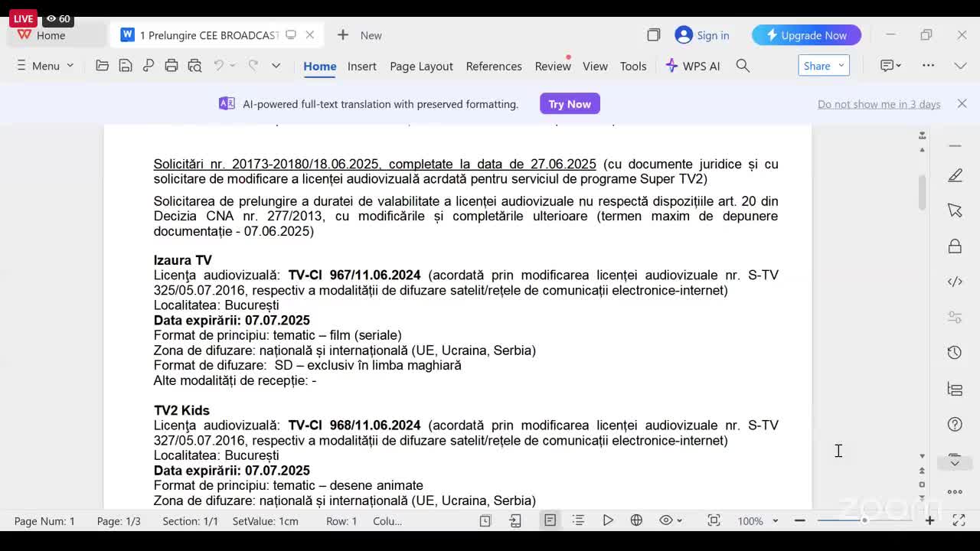The width and height of the screenshot is (980, 551).
Task: Save the document with the save icon
Action: (x=126, y=66)
